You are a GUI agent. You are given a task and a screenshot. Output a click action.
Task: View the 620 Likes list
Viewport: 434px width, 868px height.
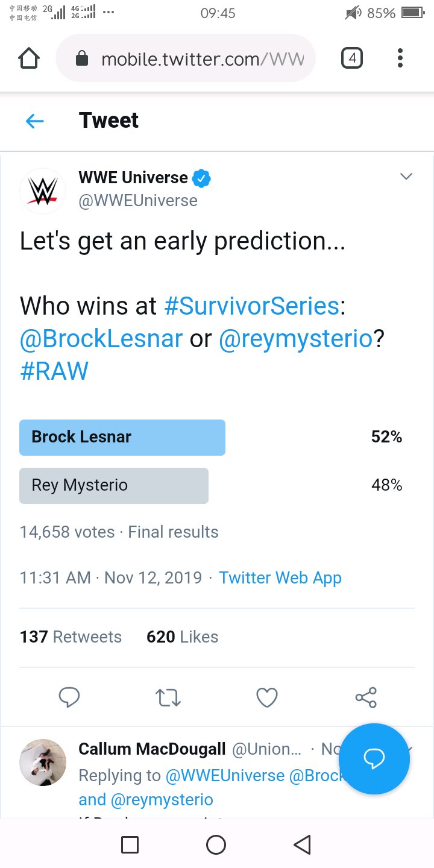[182, 637]
